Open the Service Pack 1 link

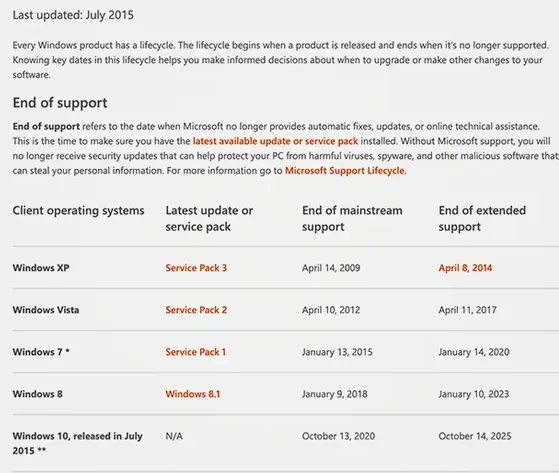(x=196, y=352)
